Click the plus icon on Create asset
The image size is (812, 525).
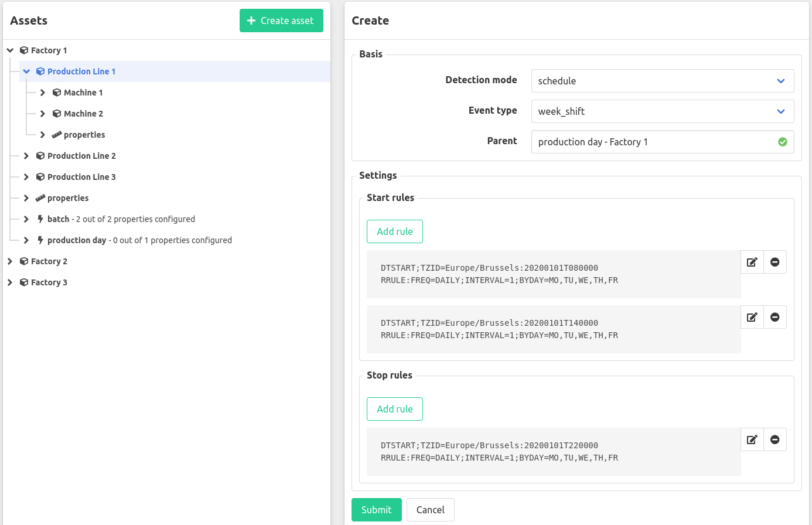[251, 21]
